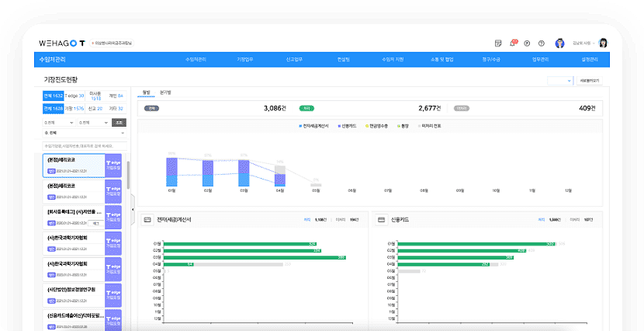Open the help question mark icon
The image size is (644, 331).
[542, 44]
